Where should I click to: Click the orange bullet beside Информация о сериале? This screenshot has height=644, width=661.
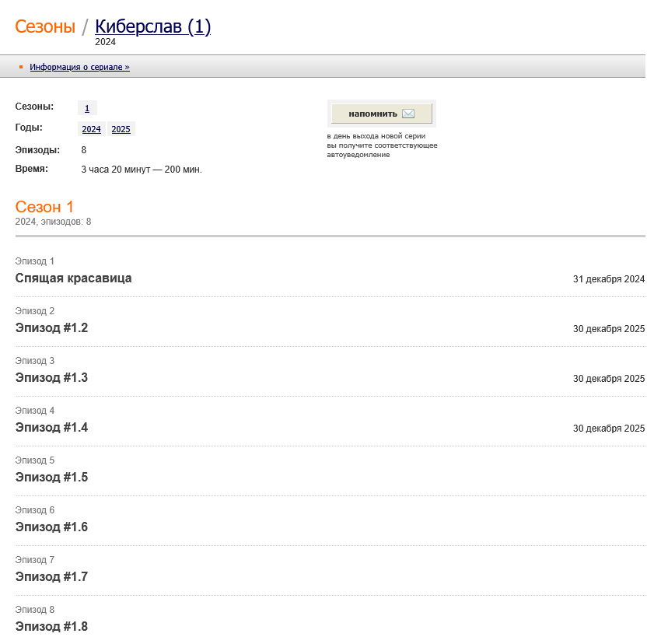coord(21,67)
